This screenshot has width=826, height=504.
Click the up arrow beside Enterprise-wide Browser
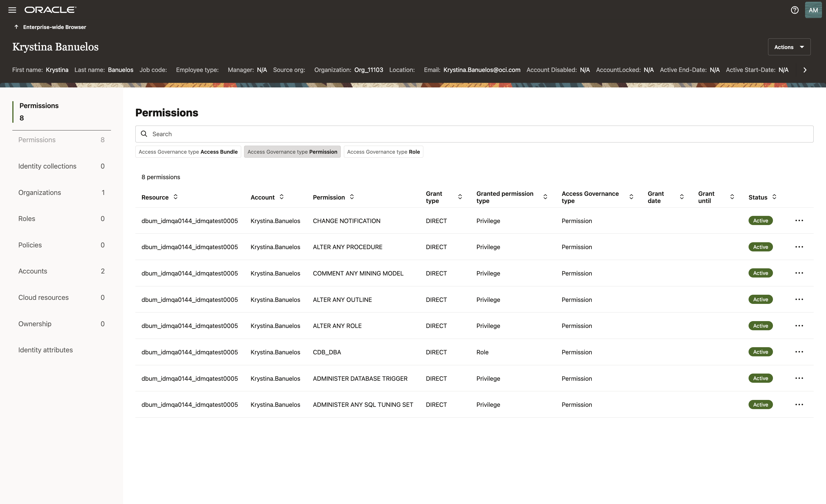pyautogui.click(x=16, y=26)
